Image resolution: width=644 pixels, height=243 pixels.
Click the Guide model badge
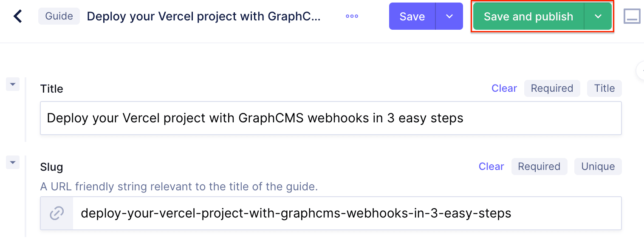[59, 17]
